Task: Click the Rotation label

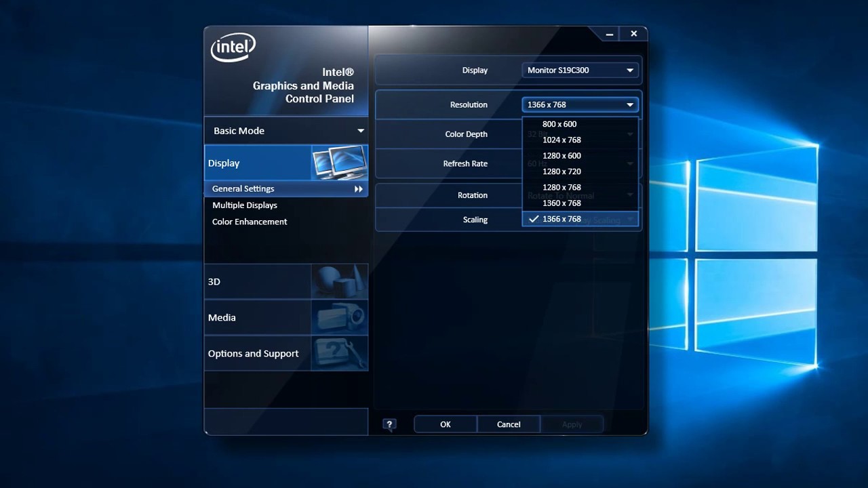Action: 473,195
